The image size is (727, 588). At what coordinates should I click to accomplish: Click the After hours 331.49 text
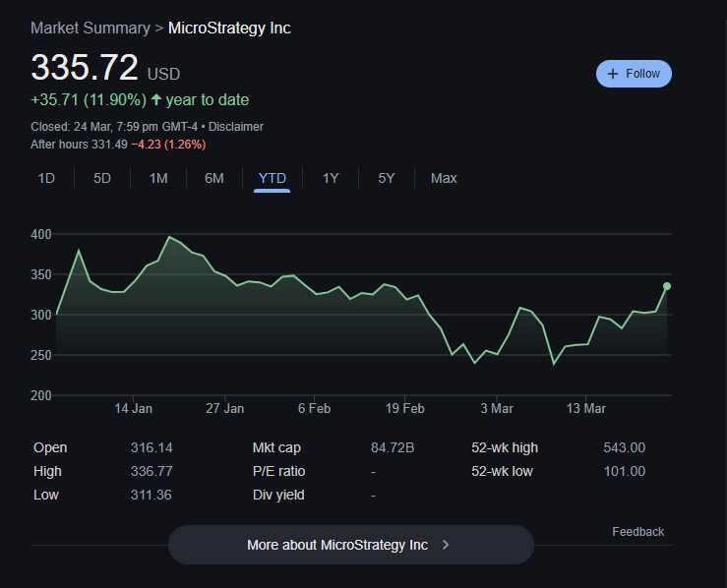click(x=79, y=145)
